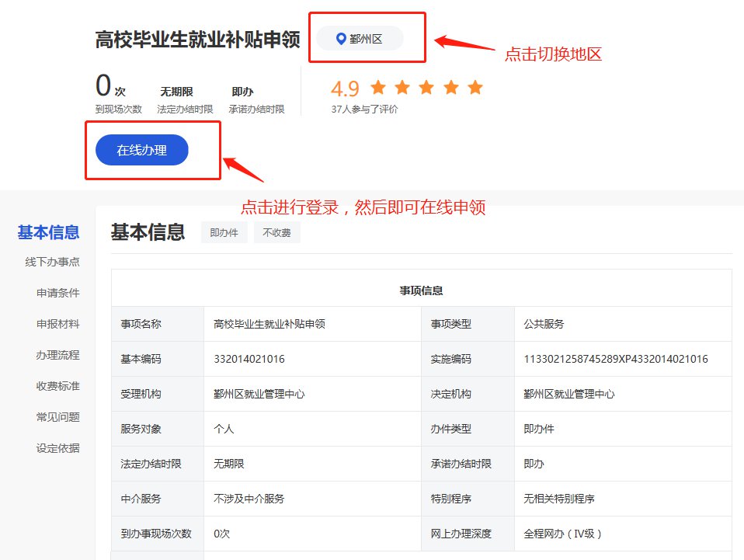Screen dimensions: 744x560
Task: Open the 37人参与了评价 review link
Action: click(364, 110)
